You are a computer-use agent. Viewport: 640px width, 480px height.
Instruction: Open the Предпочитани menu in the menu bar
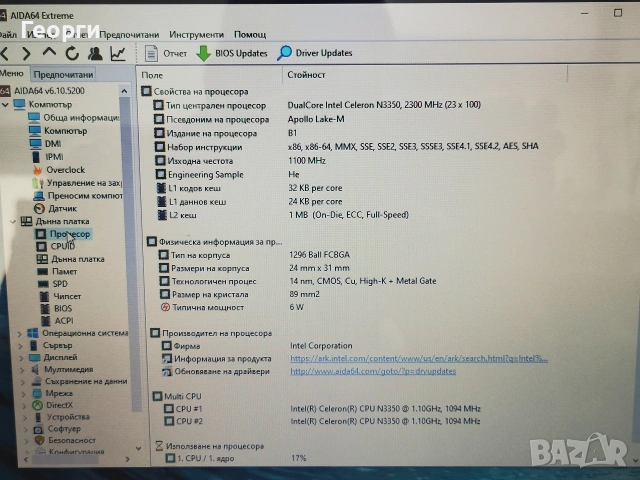[129, 35]
